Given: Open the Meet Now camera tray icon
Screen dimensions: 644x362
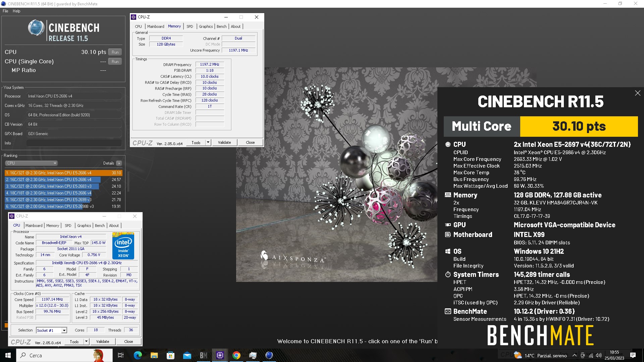Looking at the screenshot, I should tap(583, 356).
